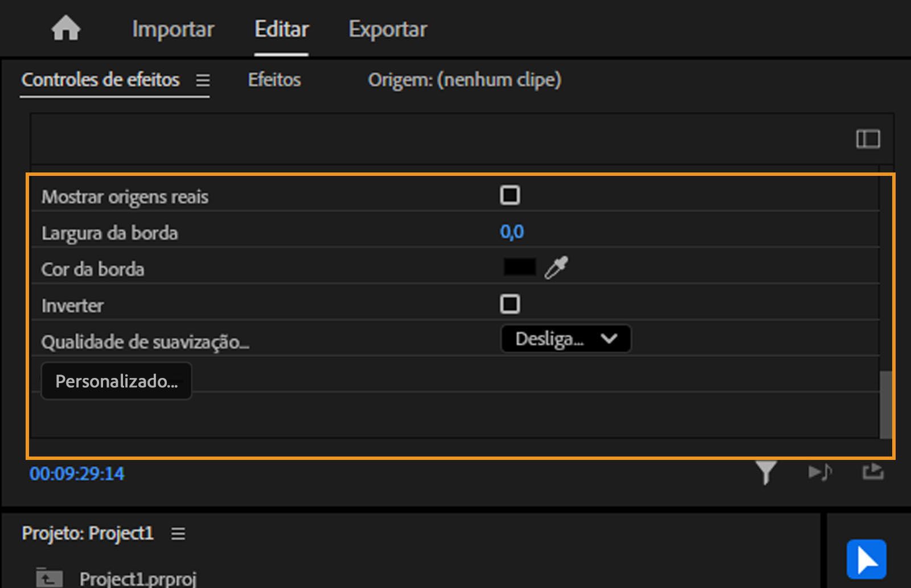Toggle the timeline view panel icon
911x588 pixels.
(868, 139)
